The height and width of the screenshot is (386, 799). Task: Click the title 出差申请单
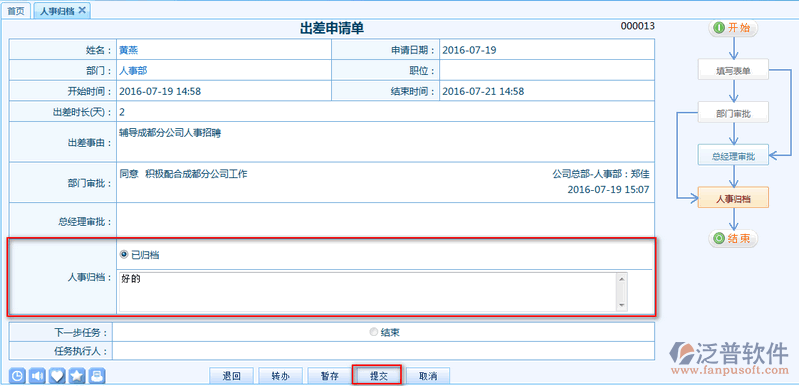click(332, 29)
